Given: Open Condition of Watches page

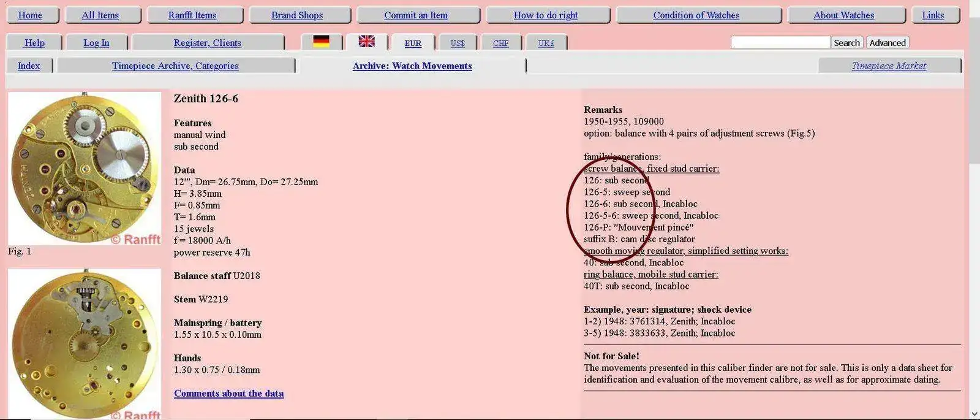Looking at the screenshot, I should [x=696, y=15].
